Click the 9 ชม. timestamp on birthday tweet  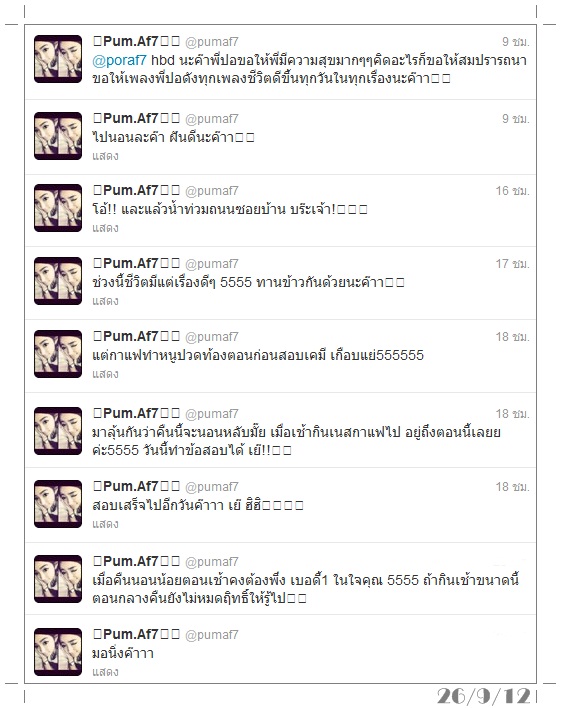coord(515,42)
